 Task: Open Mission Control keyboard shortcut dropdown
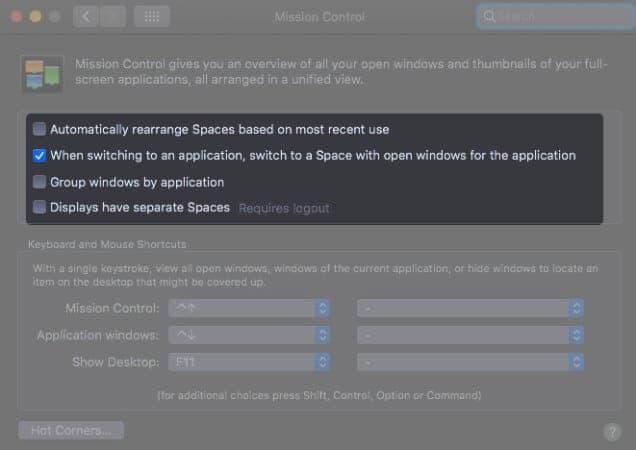coord(249,308)
